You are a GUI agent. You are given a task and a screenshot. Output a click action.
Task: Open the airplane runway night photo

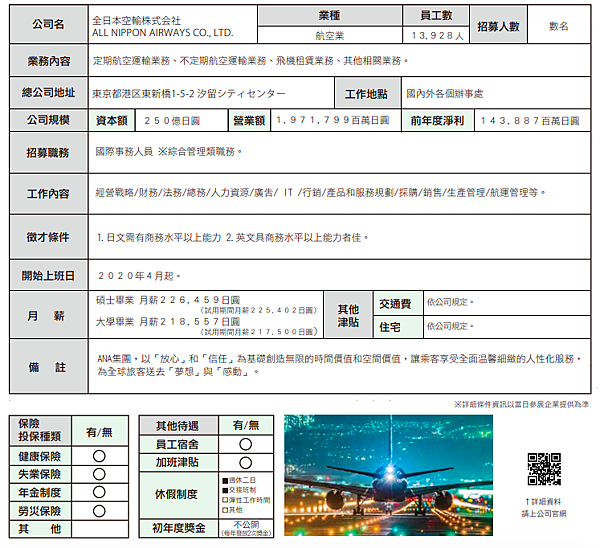click(388, 475)
